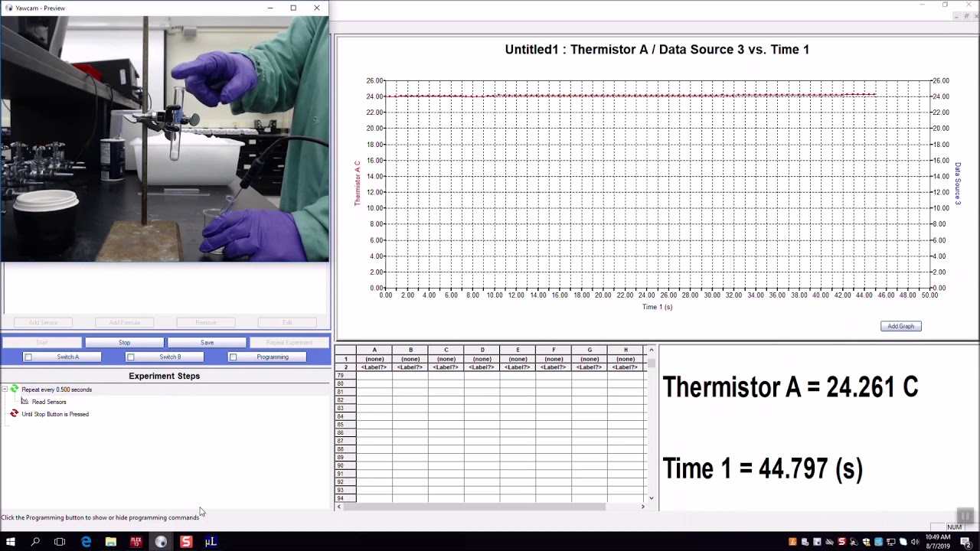Viewport: 980px width, 551px height.
Task: Click green repeat loop step icon
Action: pyautogui.click(x=15, y=389)
